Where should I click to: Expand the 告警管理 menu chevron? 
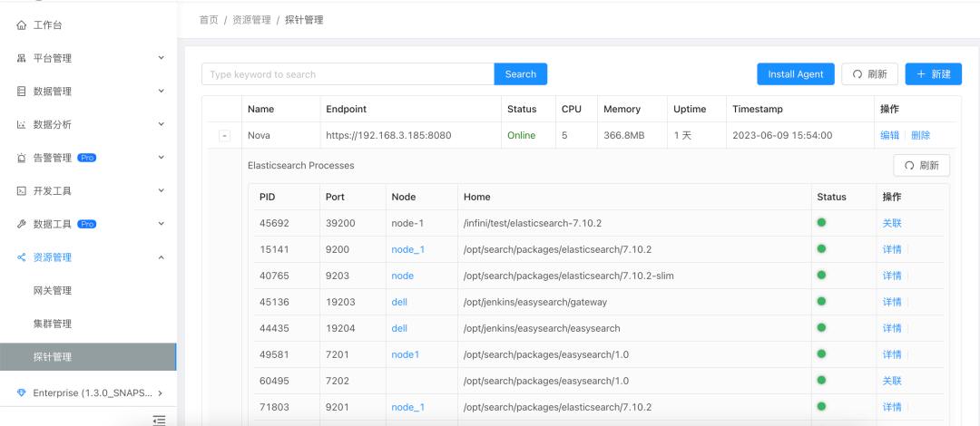pos(161,158)
